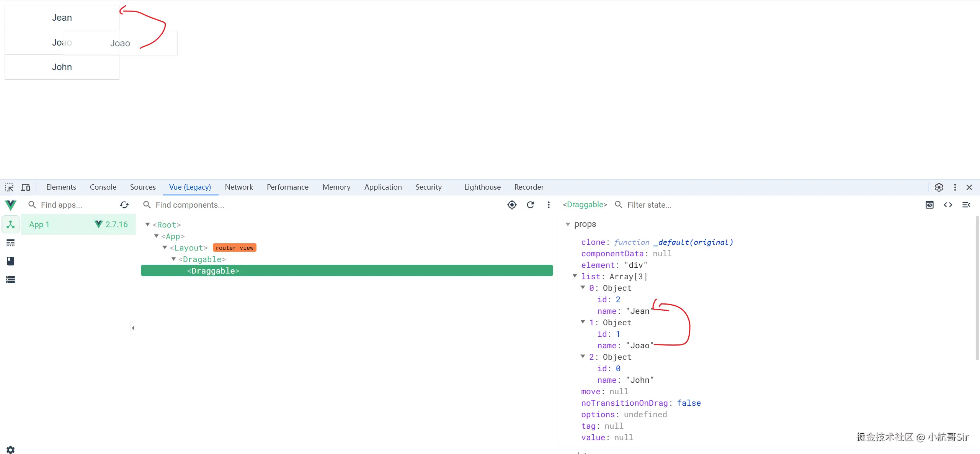Screen dimensions: 980x454
Task: Collapse the Layout tree node
Action: pyautogui.click(x=165, y=248)
